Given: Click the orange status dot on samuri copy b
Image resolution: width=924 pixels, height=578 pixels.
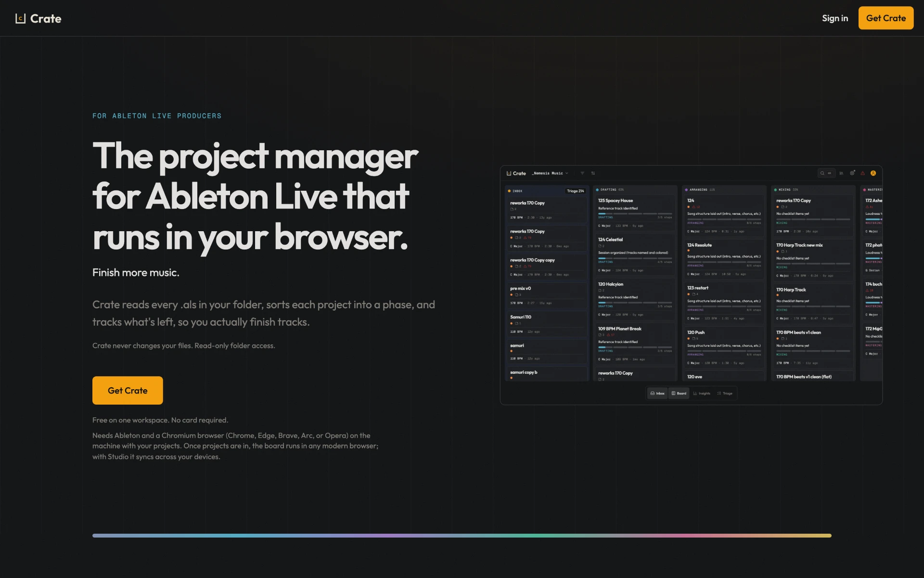Looking at the screenshot, I should [512, 378].
